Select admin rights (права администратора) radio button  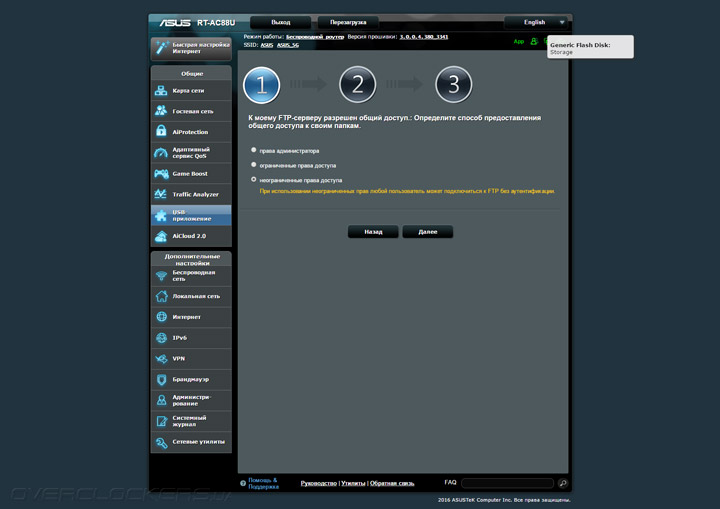pyautogui.click(x=253, y=150)
